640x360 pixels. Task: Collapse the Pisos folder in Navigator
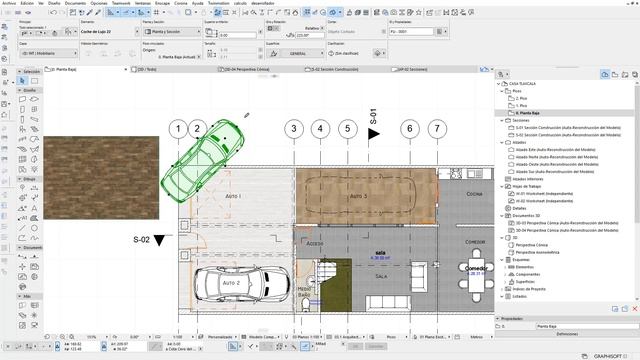coord(502,91)
